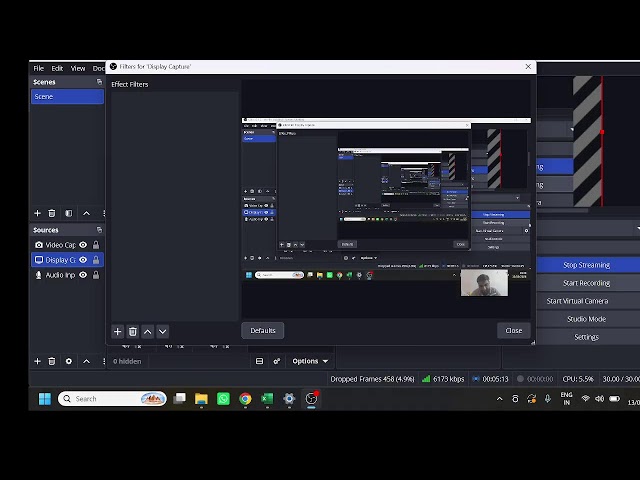Enable Studio Mode
The image size is (640, 480).
tap(587, 319)
